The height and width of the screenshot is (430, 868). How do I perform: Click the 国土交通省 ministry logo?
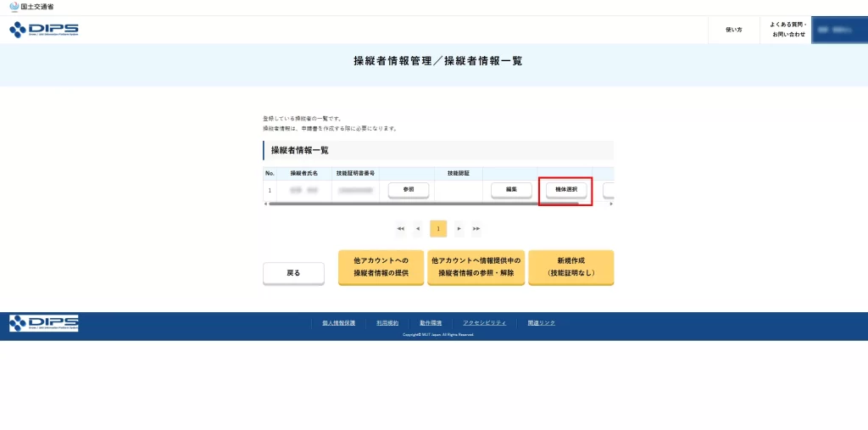[x=31, y=6]
